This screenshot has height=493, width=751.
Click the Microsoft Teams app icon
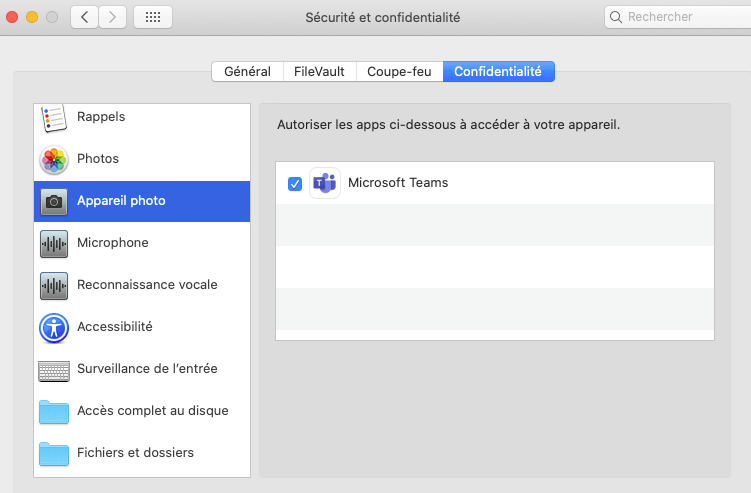point(325,183)
